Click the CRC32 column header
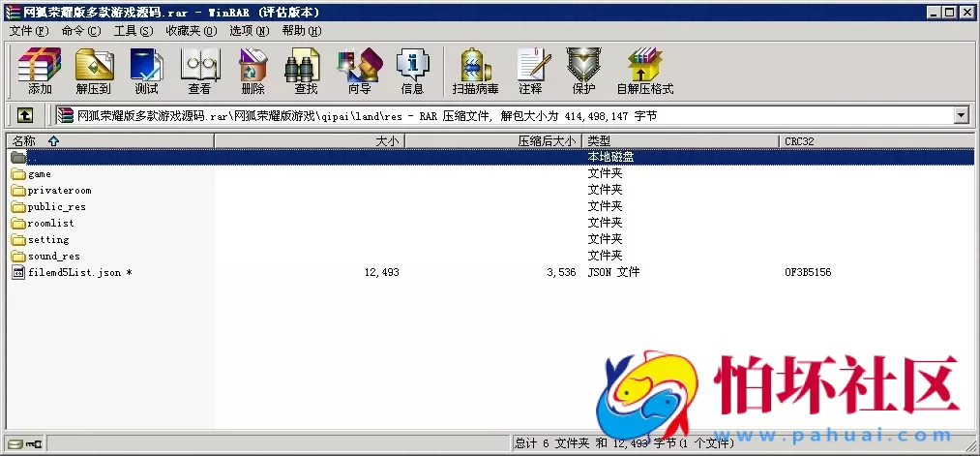This screenshot has height=456, width=980. (800, 141)
